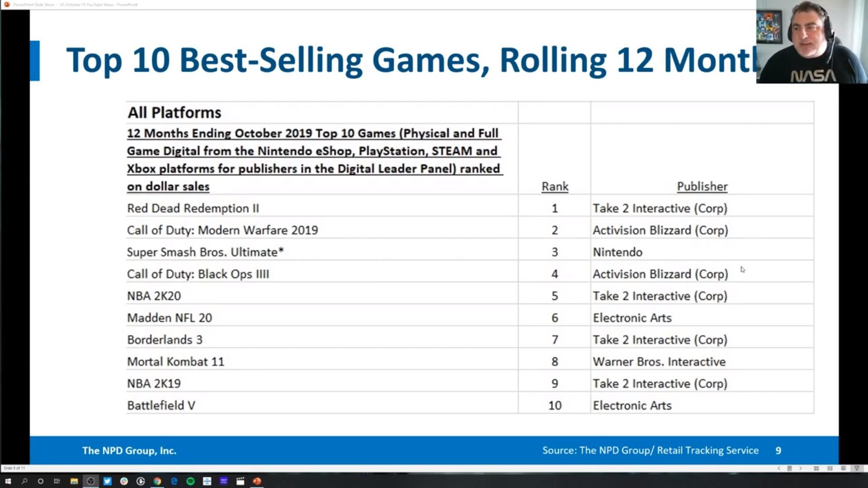Screen dimensions: 868x488
Task: Click the taskbar search magnifier
Action: 24,481
